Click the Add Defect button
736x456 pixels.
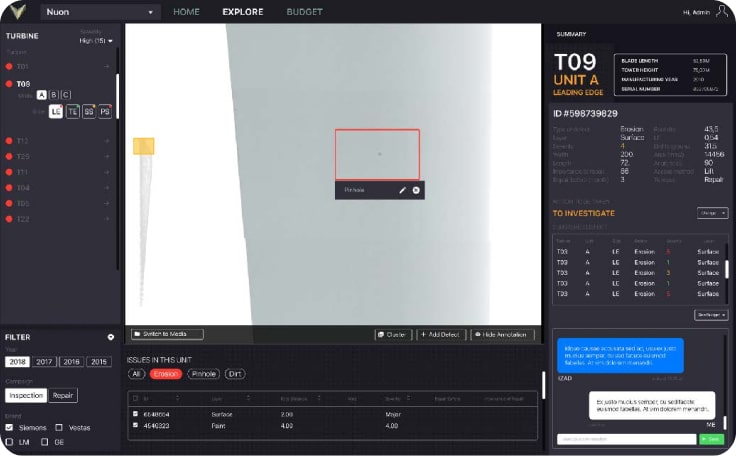(x=441, y=334)
